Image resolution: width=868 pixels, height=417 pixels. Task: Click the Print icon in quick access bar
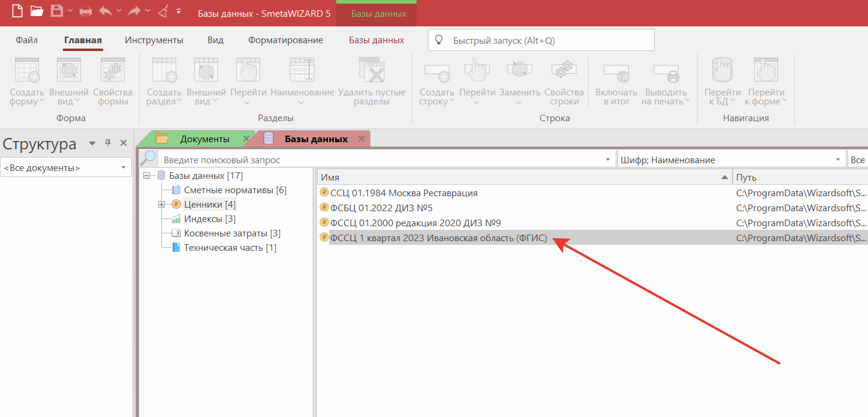pyautogui.click(x=86, y=11)
